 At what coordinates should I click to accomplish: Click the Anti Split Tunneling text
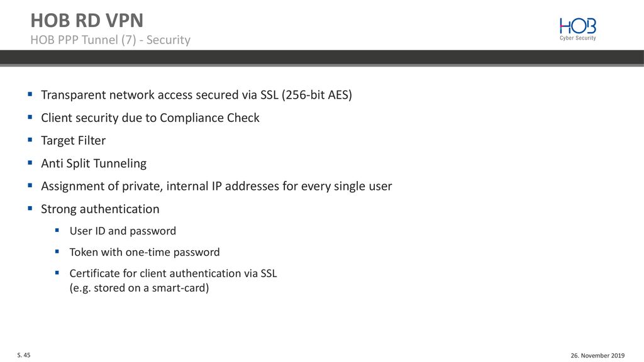point(94,163)
